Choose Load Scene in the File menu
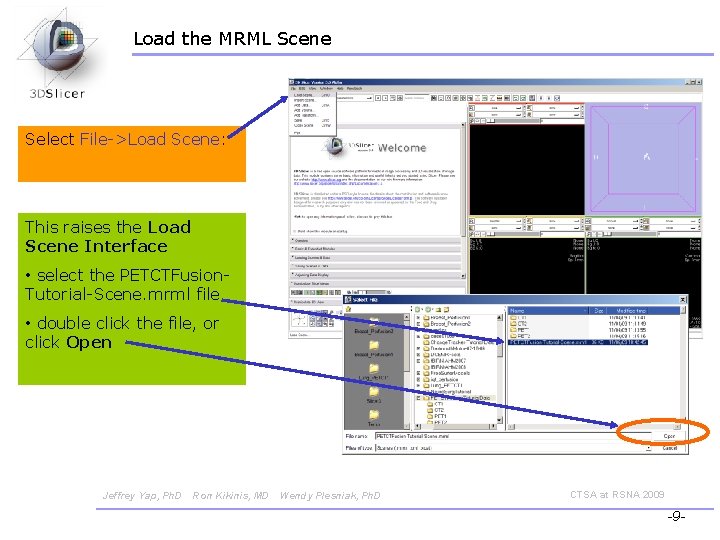This screenshot has width=720, height=540. 312,95
